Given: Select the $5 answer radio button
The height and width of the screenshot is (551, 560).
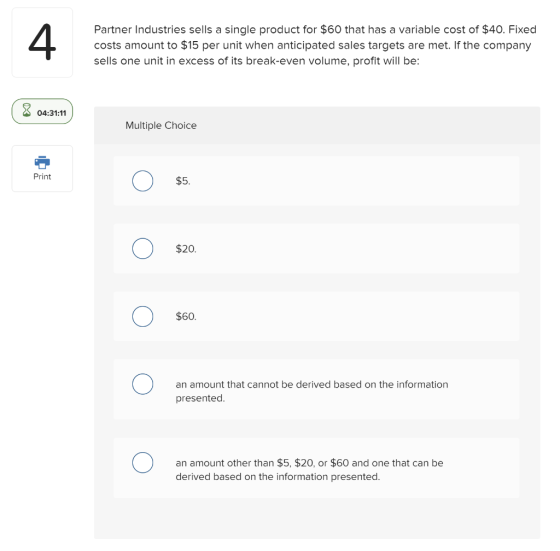Looking at the screenshot, I should click(142, 181).
